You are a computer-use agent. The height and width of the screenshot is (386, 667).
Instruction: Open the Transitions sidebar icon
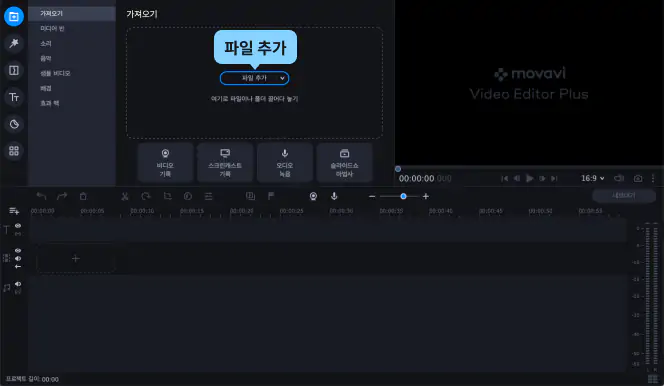coord(14,70)
